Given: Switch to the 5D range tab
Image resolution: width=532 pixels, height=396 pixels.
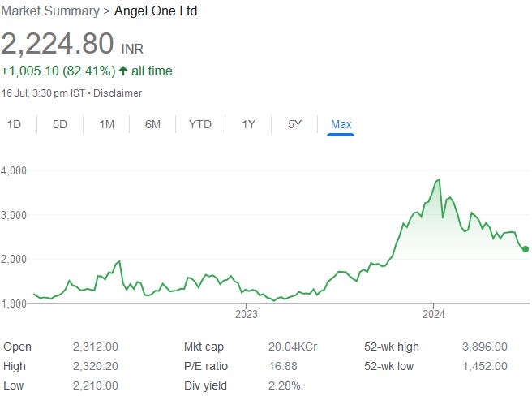Looking at the screenshot, I should 60,124.
